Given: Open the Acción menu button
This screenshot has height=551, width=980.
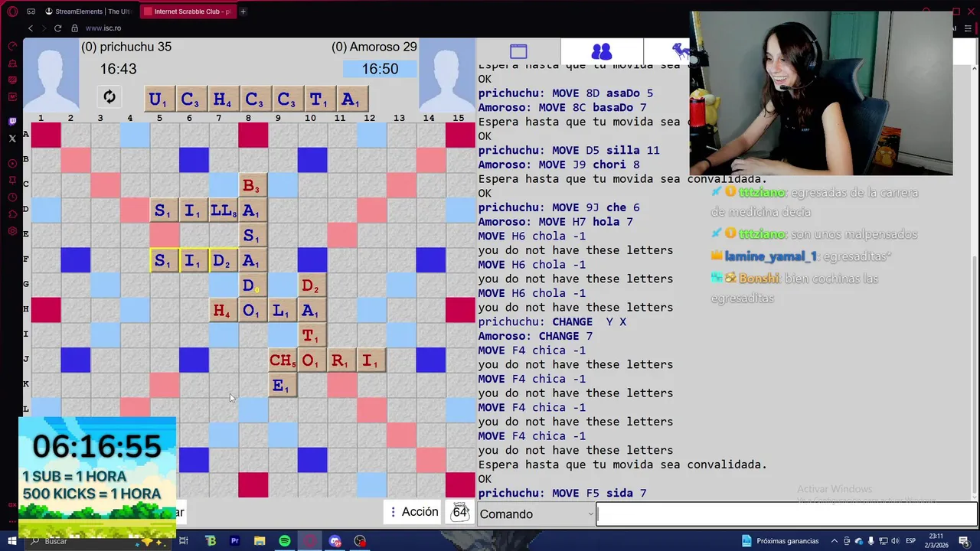Looking at the screenshot, I should pos(413,512).
